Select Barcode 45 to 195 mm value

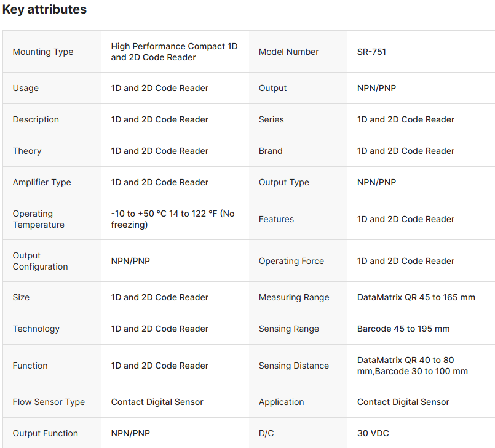(x=403, y=329)
